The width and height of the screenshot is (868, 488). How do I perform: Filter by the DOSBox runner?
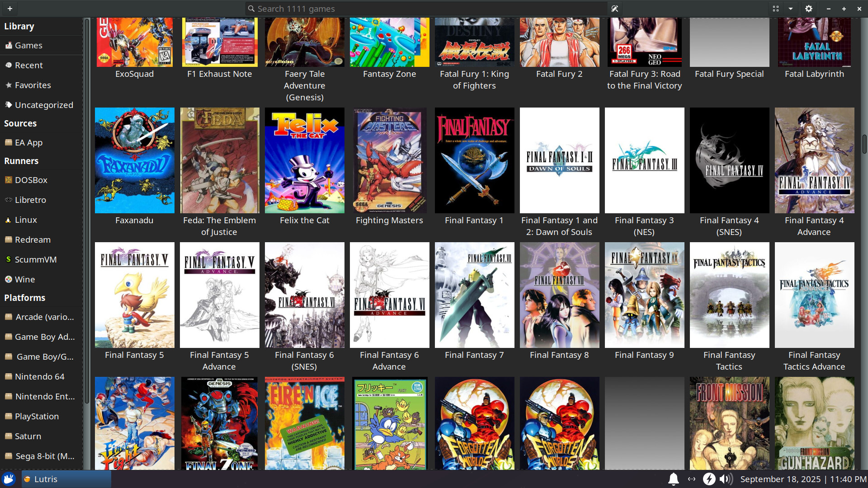click(31, 180)
